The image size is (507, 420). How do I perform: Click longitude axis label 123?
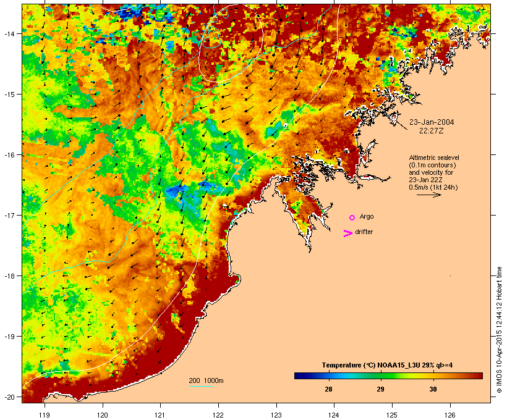[276, 415]
